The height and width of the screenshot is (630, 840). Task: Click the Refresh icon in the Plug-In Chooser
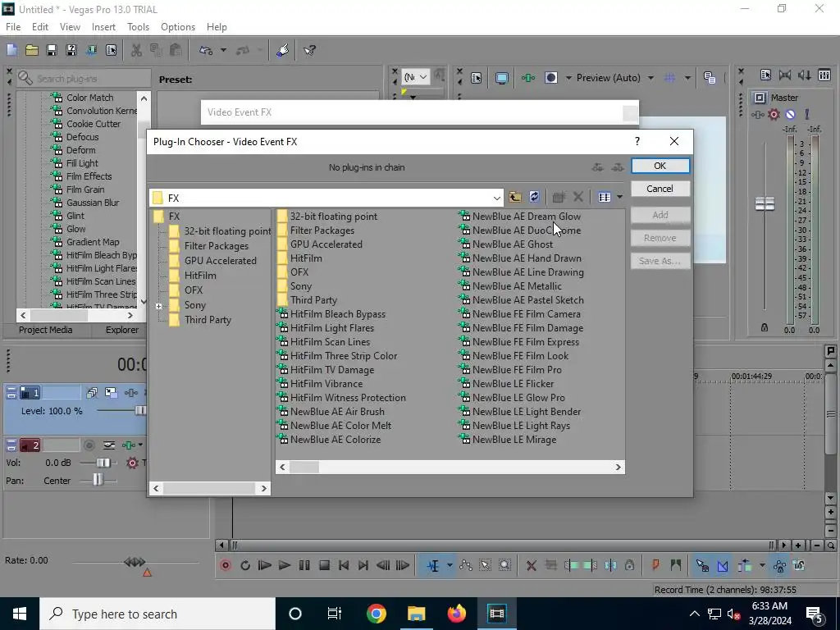(534, 197)
